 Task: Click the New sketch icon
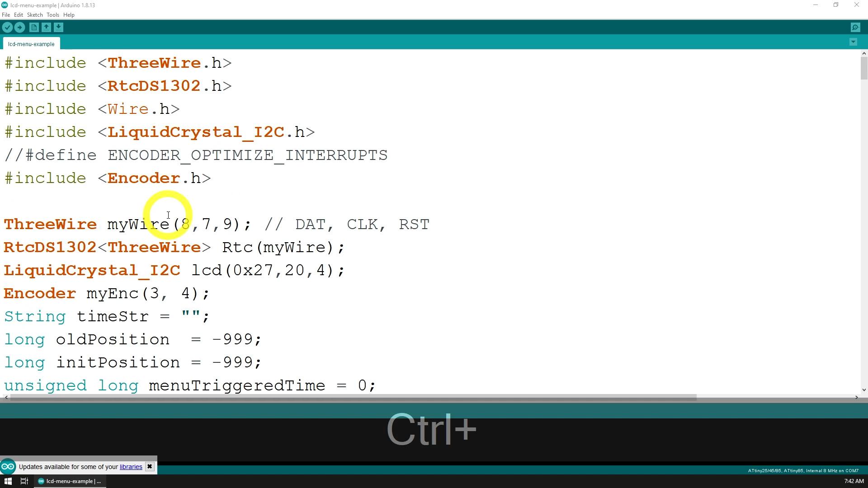point(34,27)
